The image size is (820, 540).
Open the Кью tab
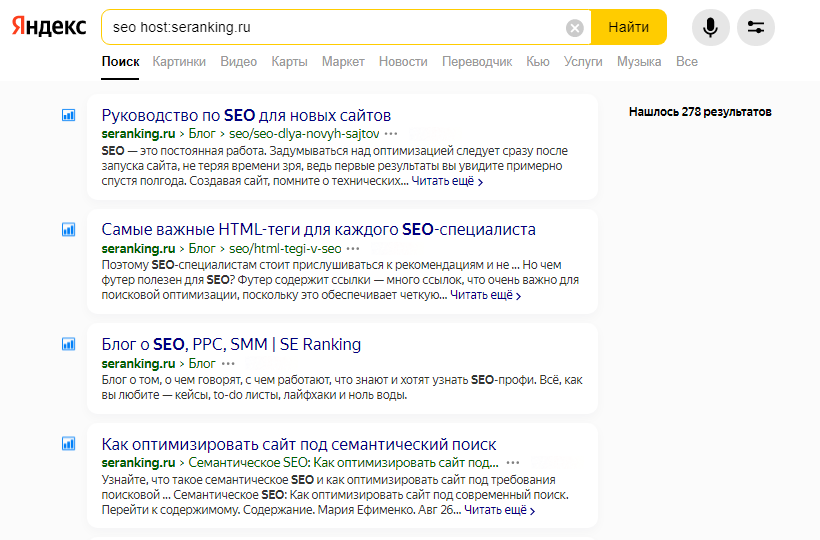[x=538, y=62]
